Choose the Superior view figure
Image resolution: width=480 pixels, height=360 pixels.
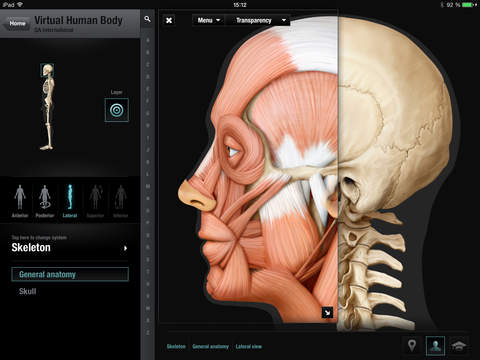tap(95, 201)
